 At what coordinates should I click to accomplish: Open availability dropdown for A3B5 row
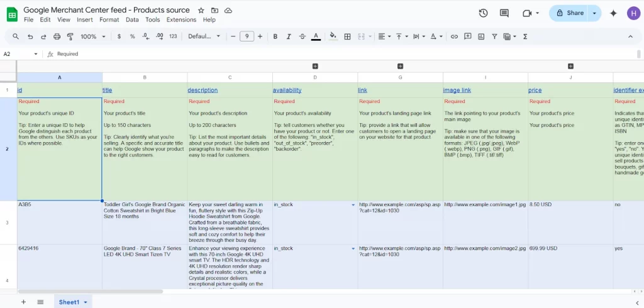[353, 204]
